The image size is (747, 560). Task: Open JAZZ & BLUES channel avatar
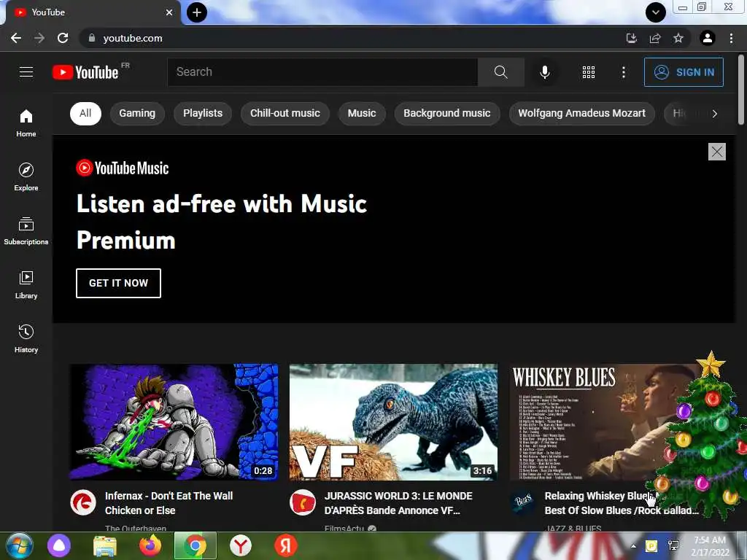[x=522, y=502]
